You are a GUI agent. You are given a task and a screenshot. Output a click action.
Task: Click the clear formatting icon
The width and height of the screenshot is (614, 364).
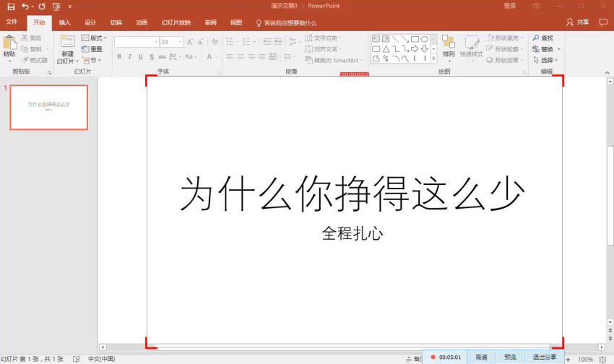(215, 41)
